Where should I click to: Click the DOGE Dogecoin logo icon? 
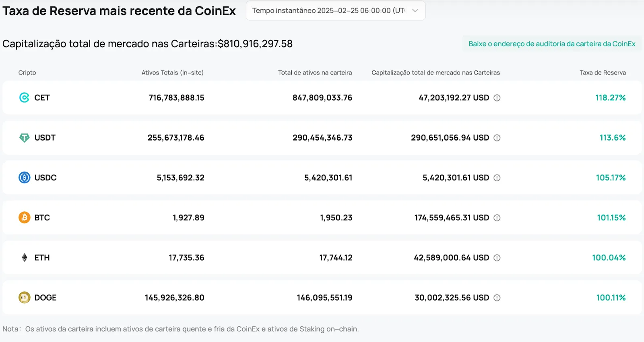(x=24, y=298)
